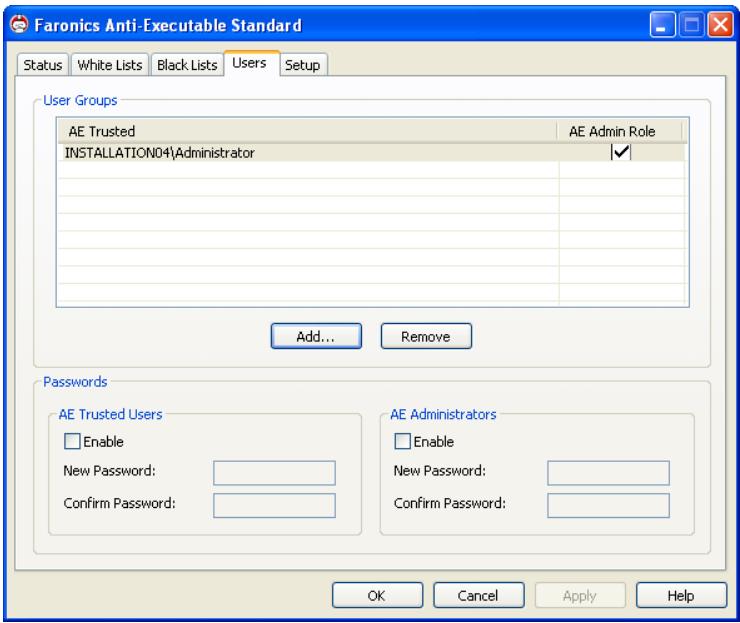Screen dimensions: 740x623
Task: Minimize the Anti-Executable window
Action: [662, 24]
